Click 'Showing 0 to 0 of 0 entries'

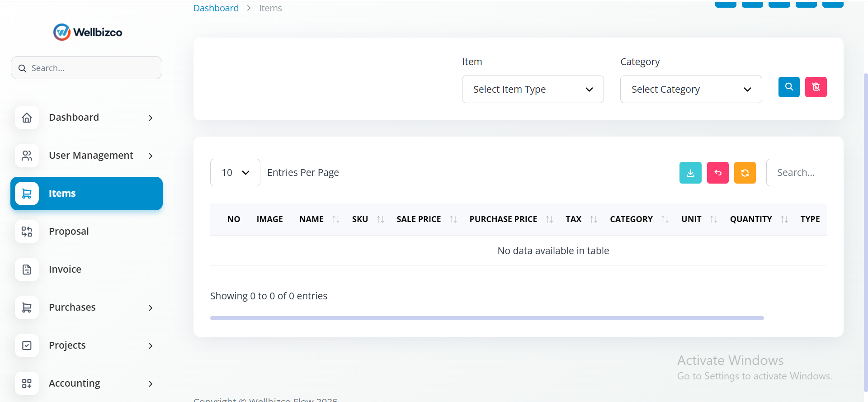(x=269, y=296)
